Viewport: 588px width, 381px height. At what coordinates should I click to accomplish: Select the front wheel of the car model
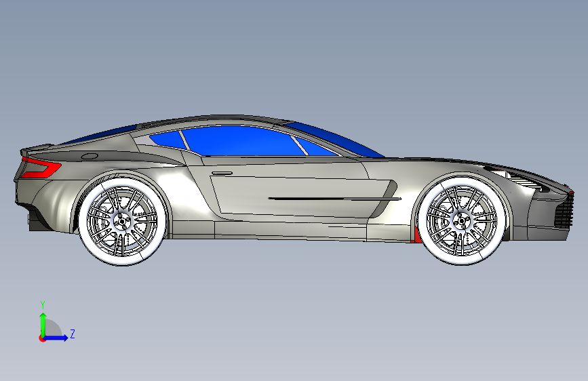(462, 220)
